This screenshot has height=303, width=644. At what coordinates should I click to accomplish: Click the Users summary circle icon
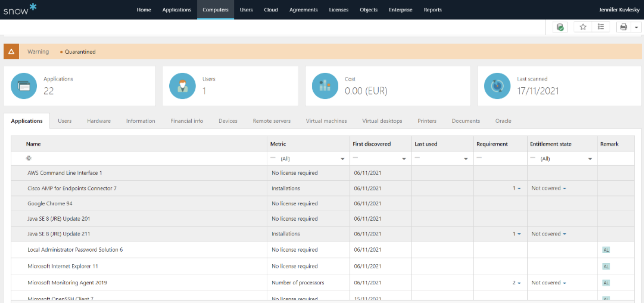183,86
